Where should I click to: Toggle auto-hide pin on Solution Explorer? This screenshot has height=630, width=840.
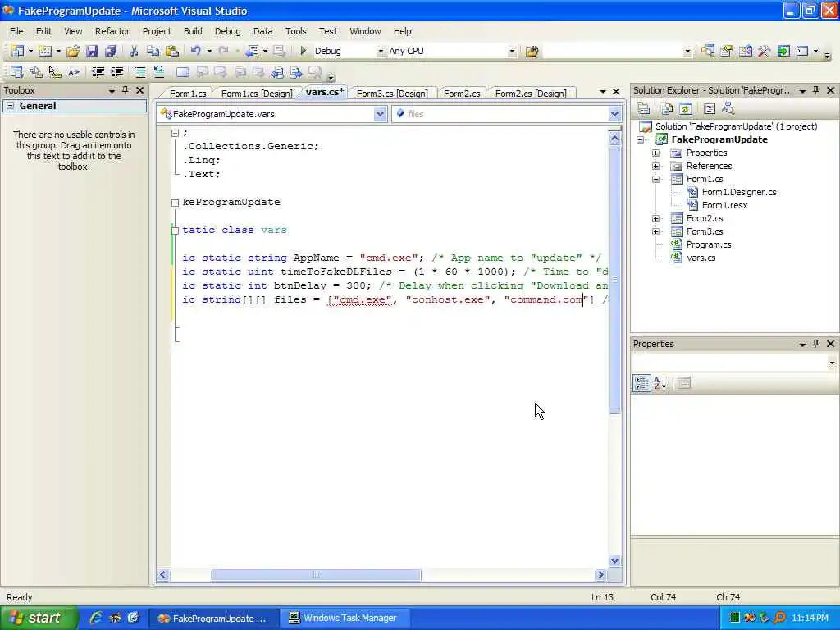816,90
